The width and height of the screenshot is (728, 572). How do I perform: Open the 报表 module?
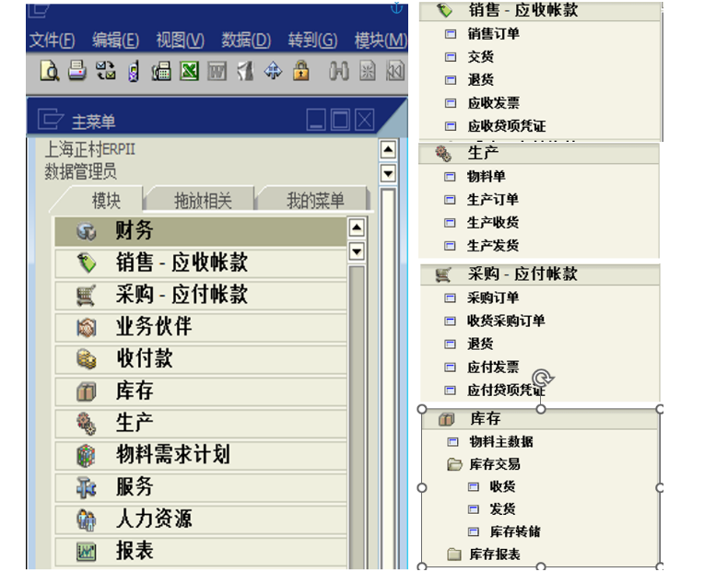click(201, 551)
